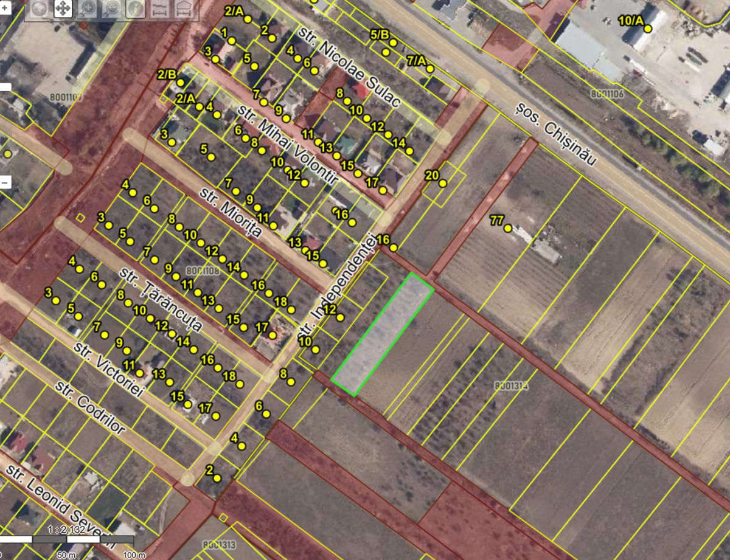
Task: Click address point 10/A
Action: tap(648, 29)
